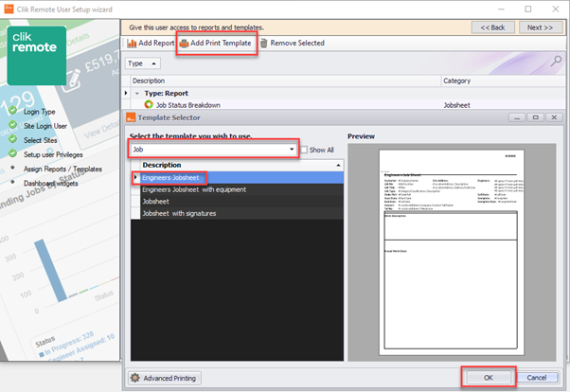Click the Add Report chart icon

click(x=132, y=44)
